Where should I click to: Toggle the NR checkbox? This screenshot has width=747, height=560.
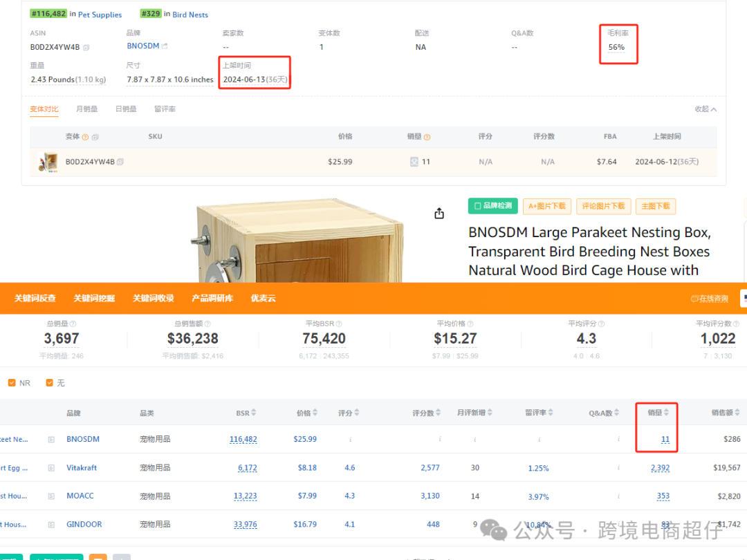tap(12, 383)
